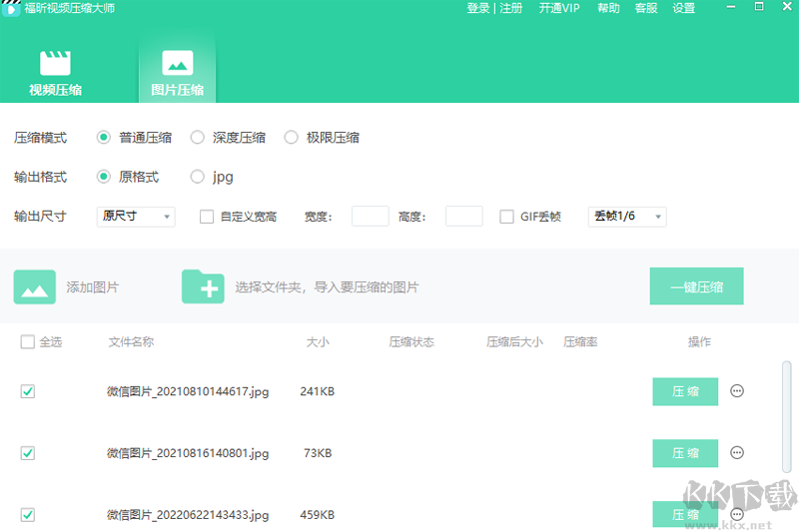Viewport: 799px width, 532px height.
Task: Click the 241KB size value
Action: pyautogui.click(x=318, y=391)
